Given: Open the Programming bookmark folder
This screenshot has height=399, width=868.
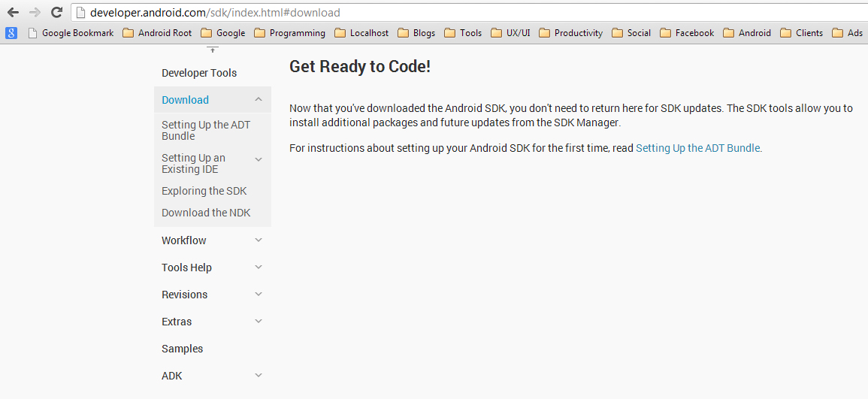Looking at the screenshot, I should point(289,33).
